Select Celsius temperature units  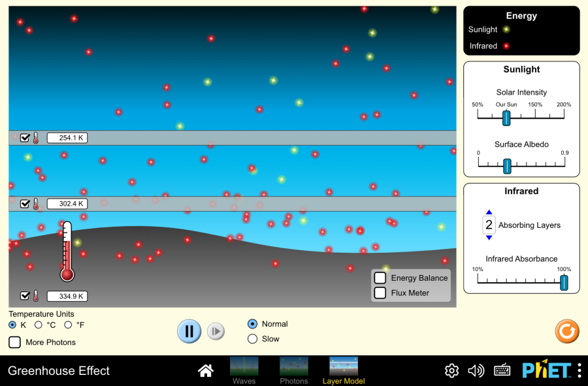(x=39, y=325)
